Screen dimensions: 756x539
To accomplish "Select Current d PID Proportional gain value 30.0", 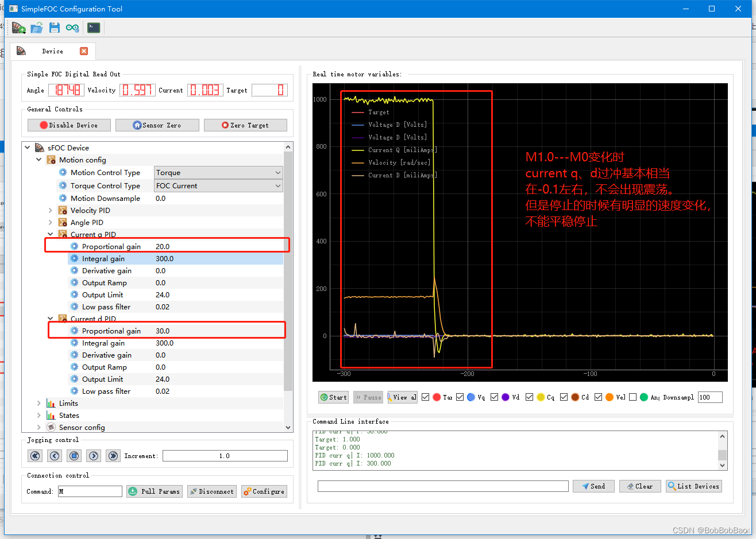I will point(163,331).
